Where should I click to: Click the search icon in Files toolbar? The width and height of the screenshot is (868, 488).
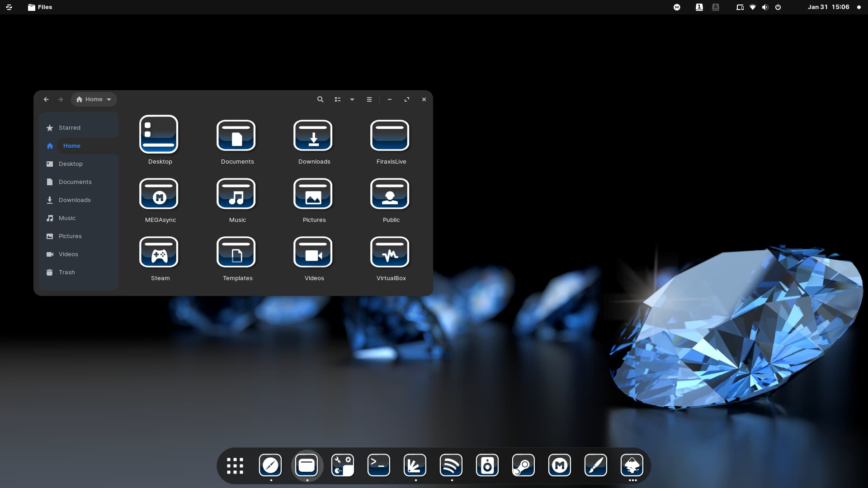pyautogui.click(x=320, y=99)
